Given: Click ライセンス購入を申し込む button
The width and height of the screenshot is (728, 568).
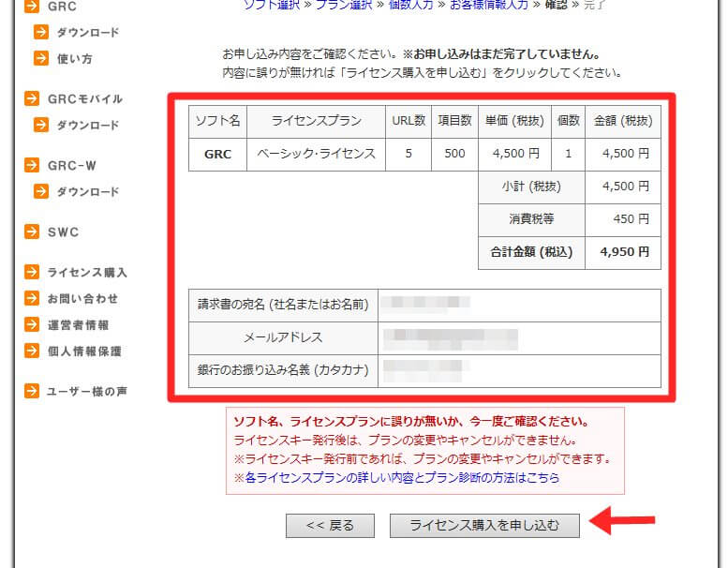Looking at the screenshot, I should click(x=484, y=525).
